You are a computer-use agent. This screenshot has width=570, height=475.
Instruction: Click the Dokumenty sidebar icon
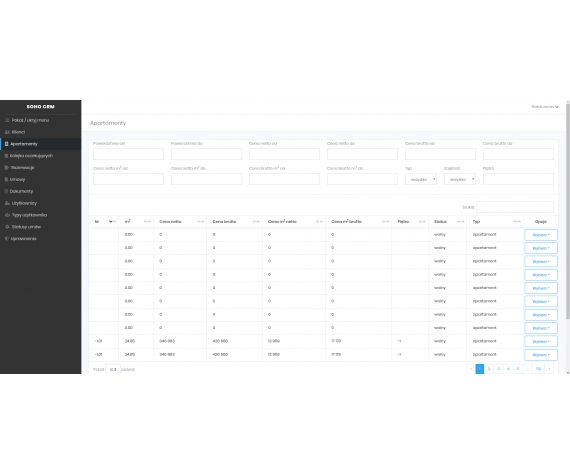pyautogui.click(x=6, y=191)
